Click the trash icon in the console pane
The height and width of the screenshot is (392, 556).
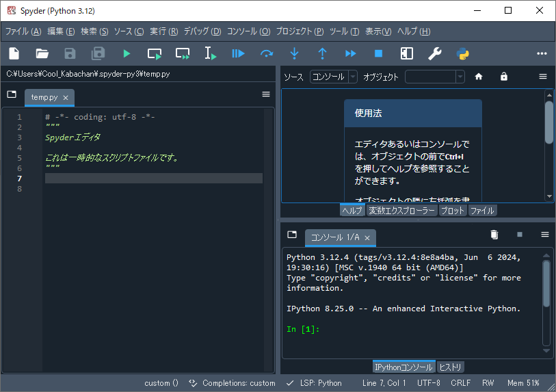[x=494, y=235]
